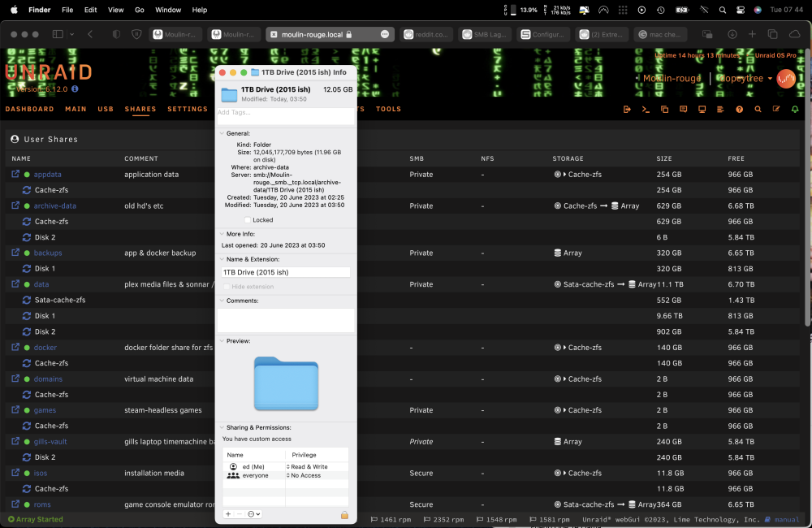Open the Unraid terminal icon
Viewport: 812px width, 528px height.
(x=646, y=110)
